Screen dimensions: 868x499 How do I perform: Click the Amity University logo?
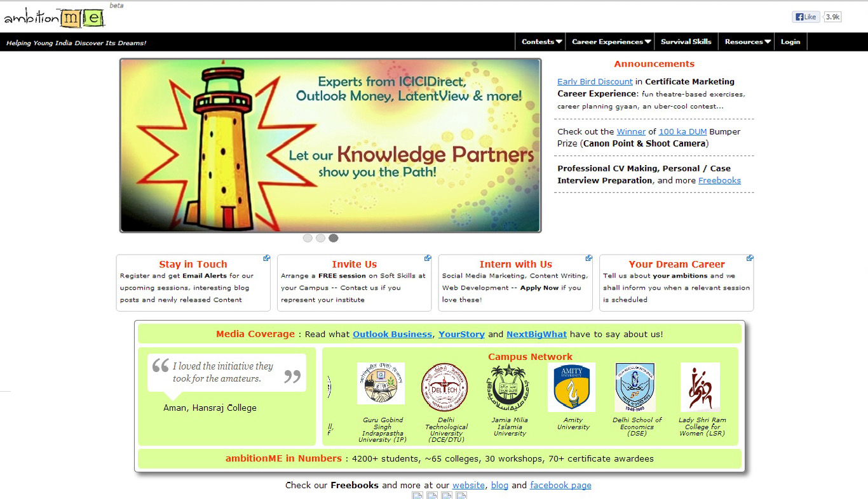pyautogui.click(x=571, y=387)
